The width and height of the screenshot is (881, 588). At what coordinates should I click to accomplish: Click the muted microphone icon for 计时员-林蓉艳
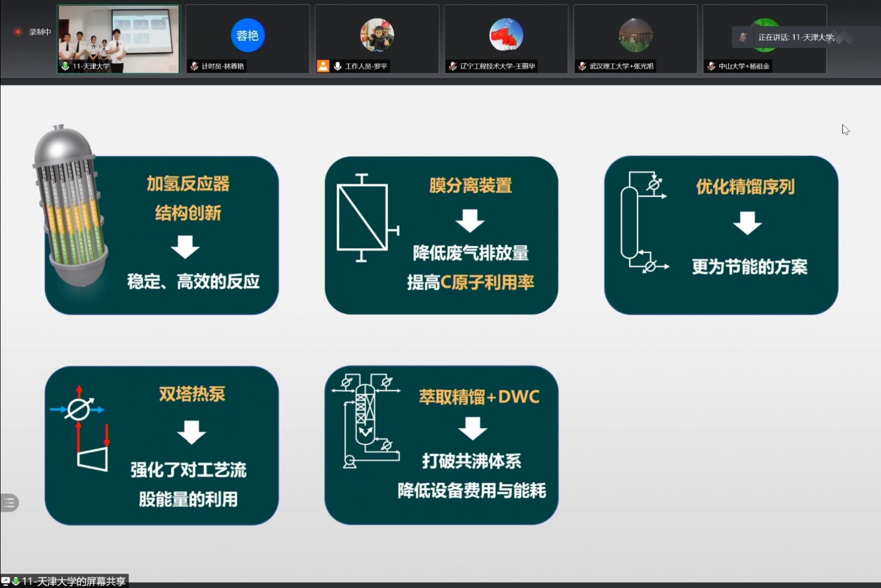(x=194, y=66)
